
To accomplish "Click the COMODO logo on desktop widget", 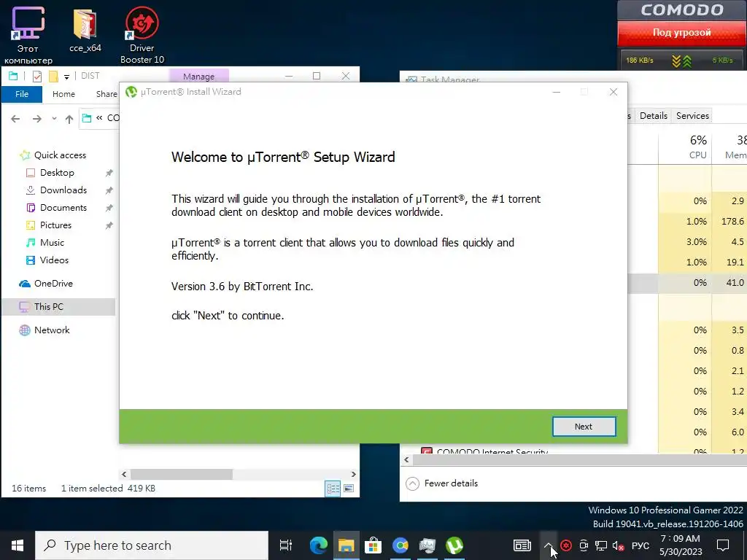I will tap(682, 10).
